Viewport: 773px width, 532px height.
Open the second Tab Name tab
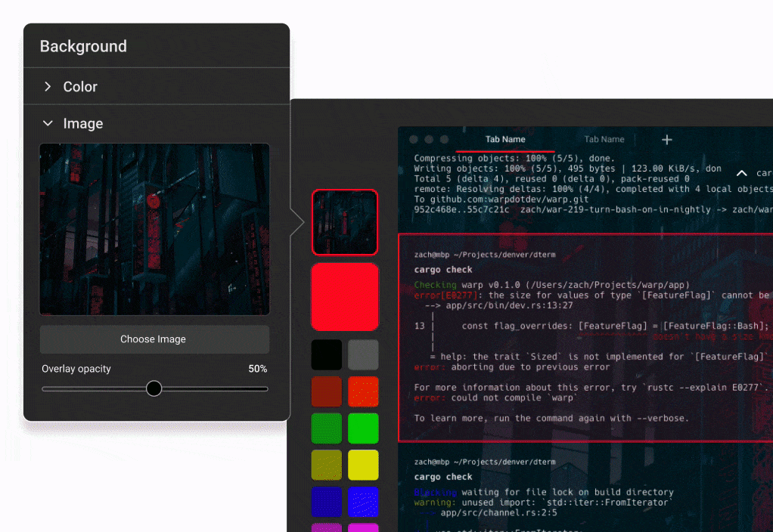(x=604, y=140)
